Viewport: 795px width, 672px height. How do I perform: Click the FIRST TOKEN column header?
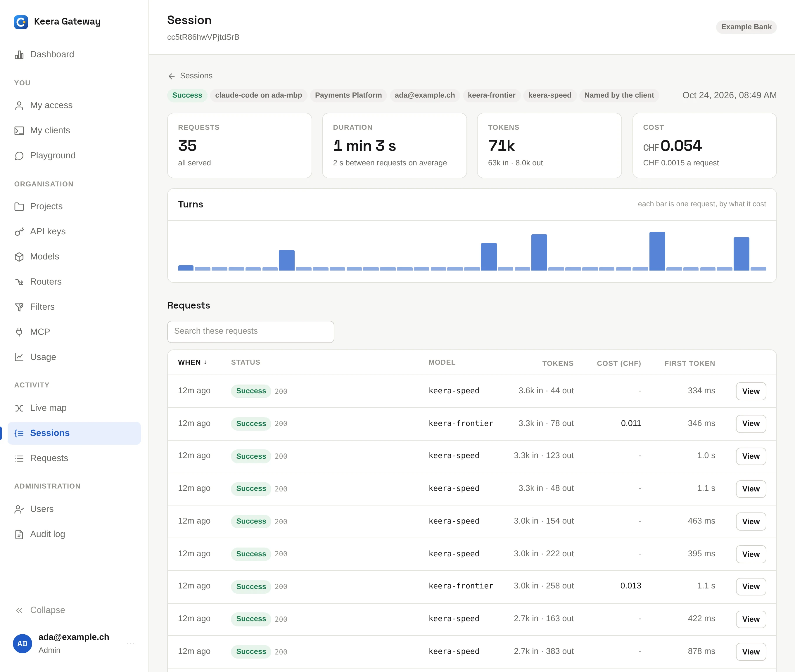pyautogui.click(x=689, y=363)
